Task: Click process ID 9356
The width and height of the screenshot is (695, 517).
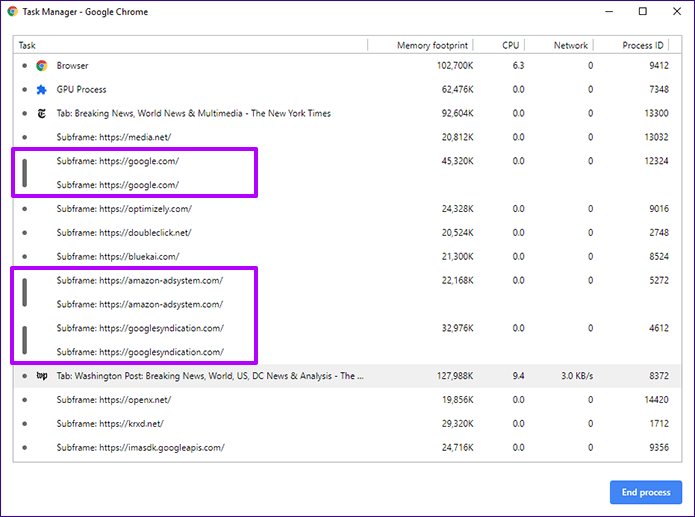Action: [x=659, y=448]
